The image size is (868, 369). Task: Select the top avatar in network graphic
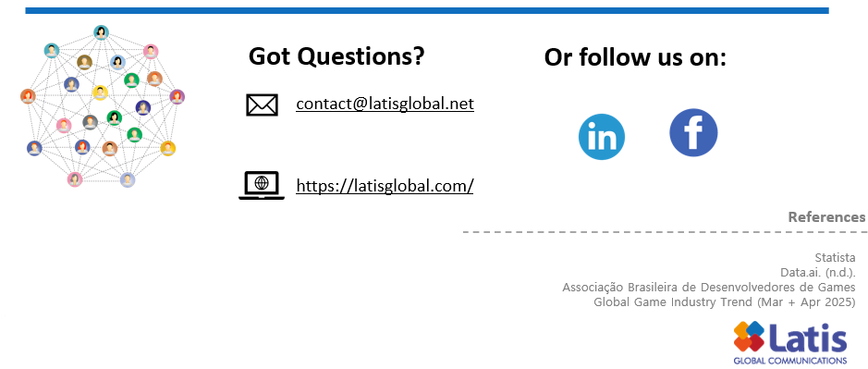(x=101, y=32)
